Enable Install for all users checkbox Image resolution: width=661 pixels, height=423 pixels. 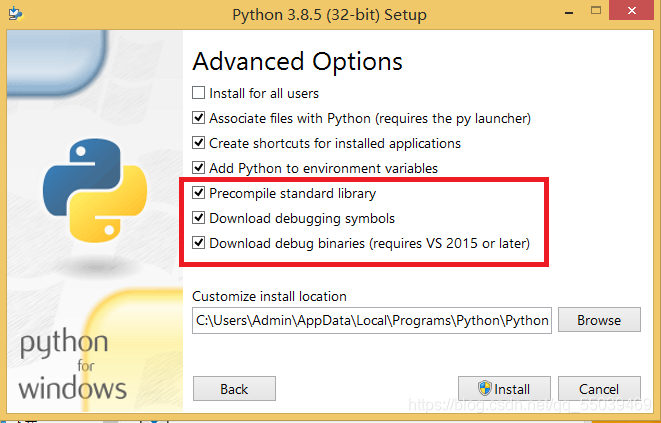(x=199, y=93)
